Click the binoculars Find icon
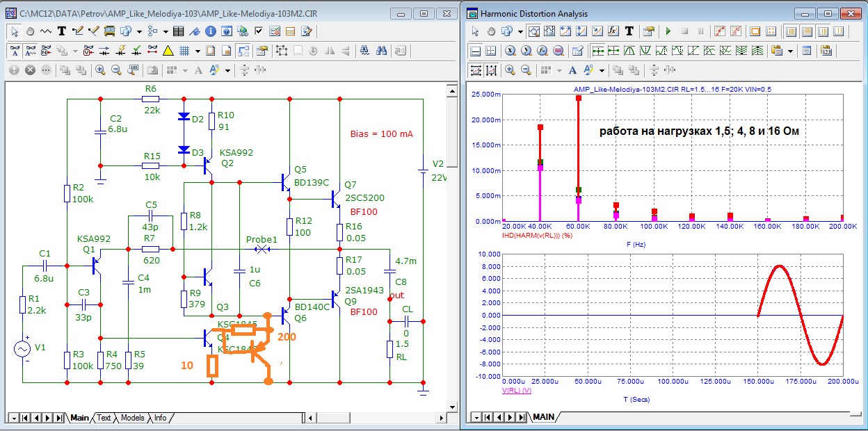Viewport: 868px width, 431px height. (x=381, y=51)
